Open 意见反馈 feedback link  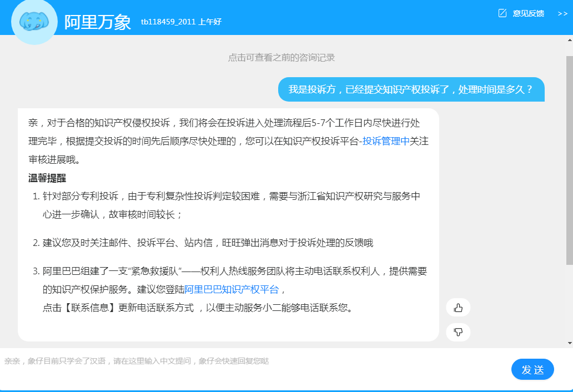click(x=529, y=13)
